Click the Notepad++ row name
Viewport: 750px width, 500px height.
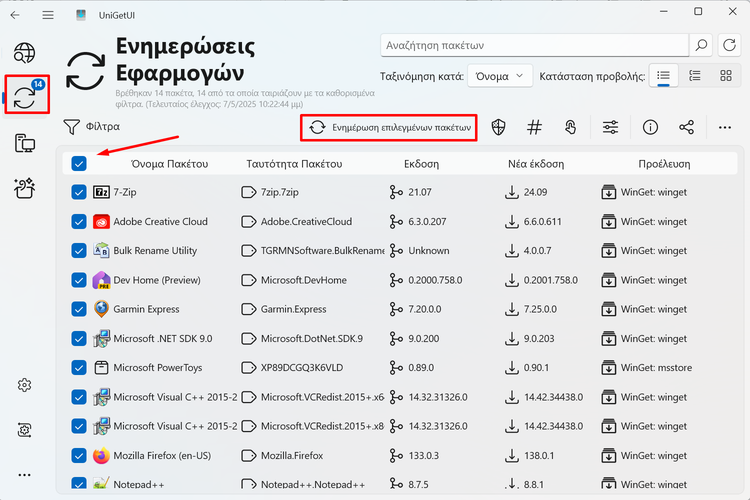point(139,484)
